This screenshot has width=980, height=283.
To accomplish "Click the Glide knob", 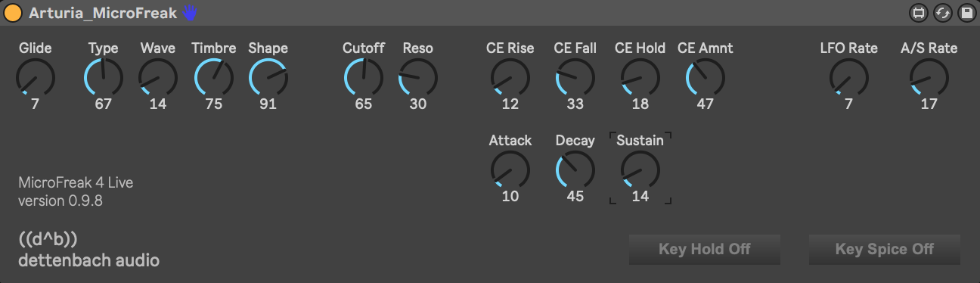I will (36, 78).
